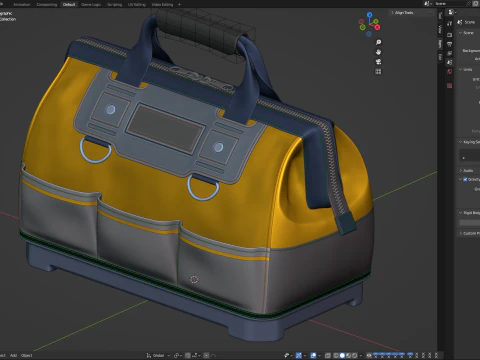The height and width of the screenshot is (360, 480).
Task: Open the Compositing workspace tab
Action: (x=47, y=5)
